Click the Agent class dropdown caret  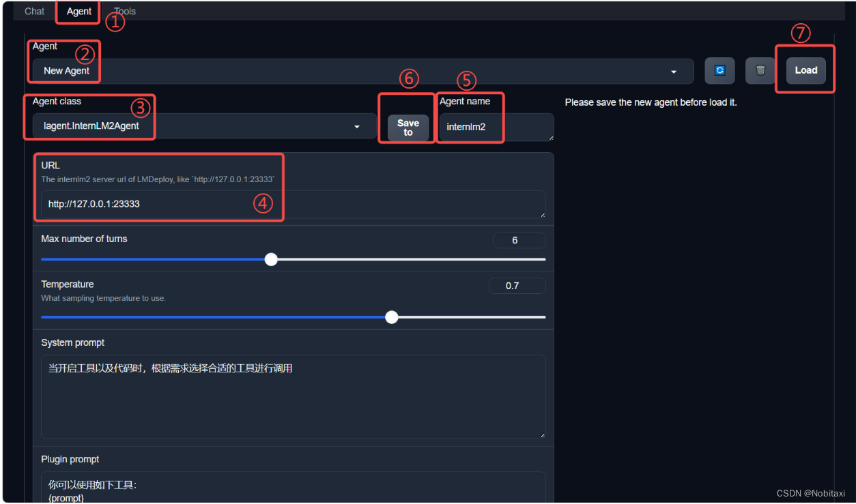pyautogui.click(x=356, y=127)
